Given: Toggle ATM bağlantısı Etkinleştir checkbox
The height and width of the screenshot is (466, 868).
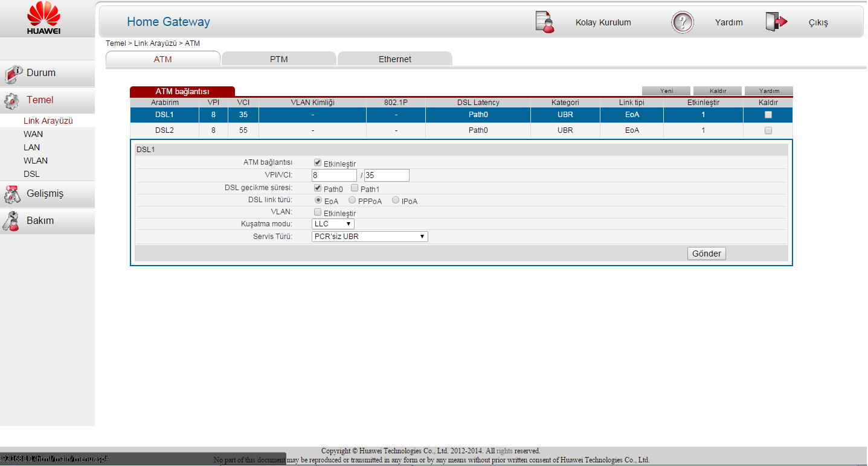Looking at the screenshot, I should [318, 163].
